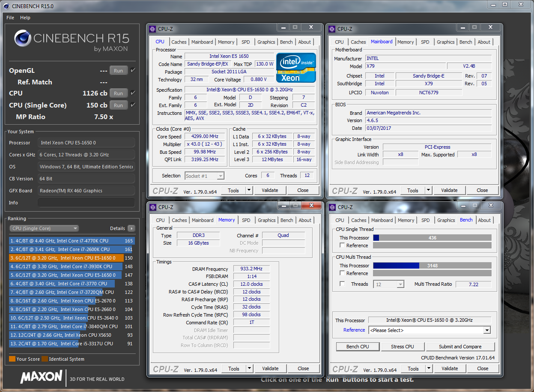Click the CPU-Z icon in CPU tab window title
Image resolution: width=534 pixels, height=392 pixels.
click(152, 29)
